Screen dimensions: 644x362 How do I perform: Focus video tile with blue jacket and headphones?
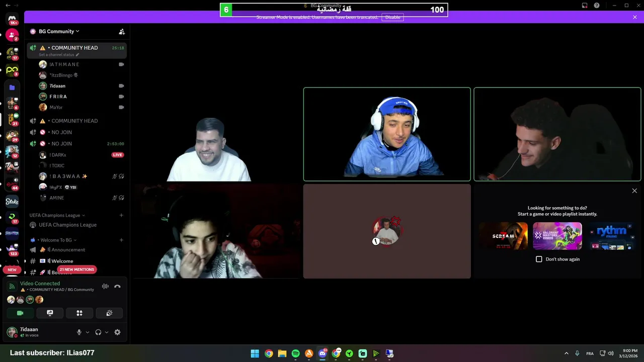tap(387, 134)
